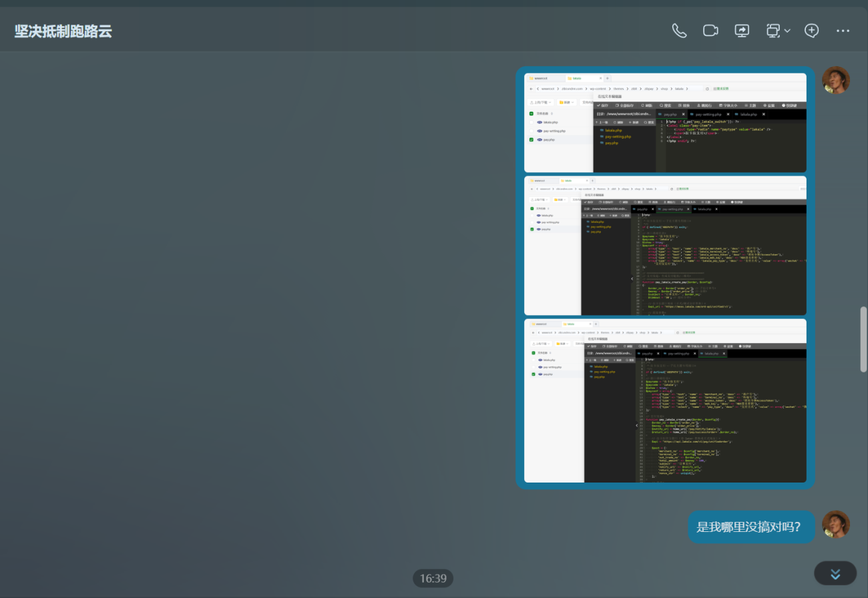
Task: Open the first screenshot showing pay.php code
Action: (x=665, y=123)
